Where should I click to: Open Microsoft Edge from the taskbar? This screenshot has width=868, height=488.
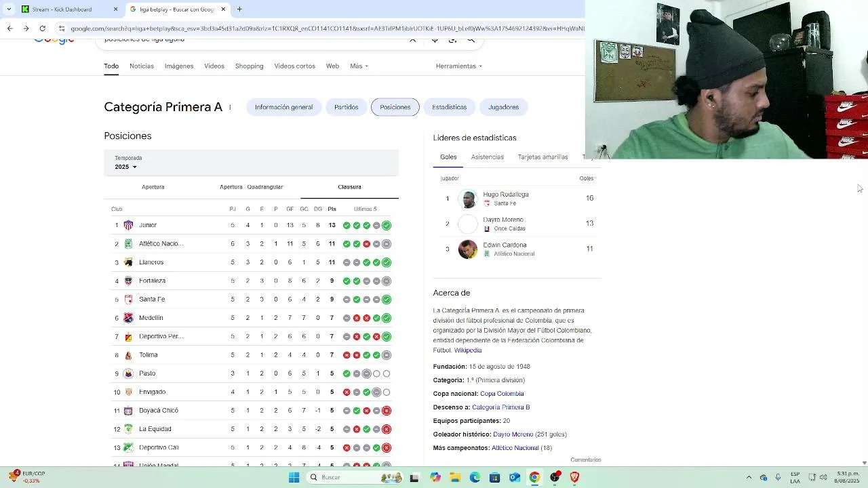(475, 477)
